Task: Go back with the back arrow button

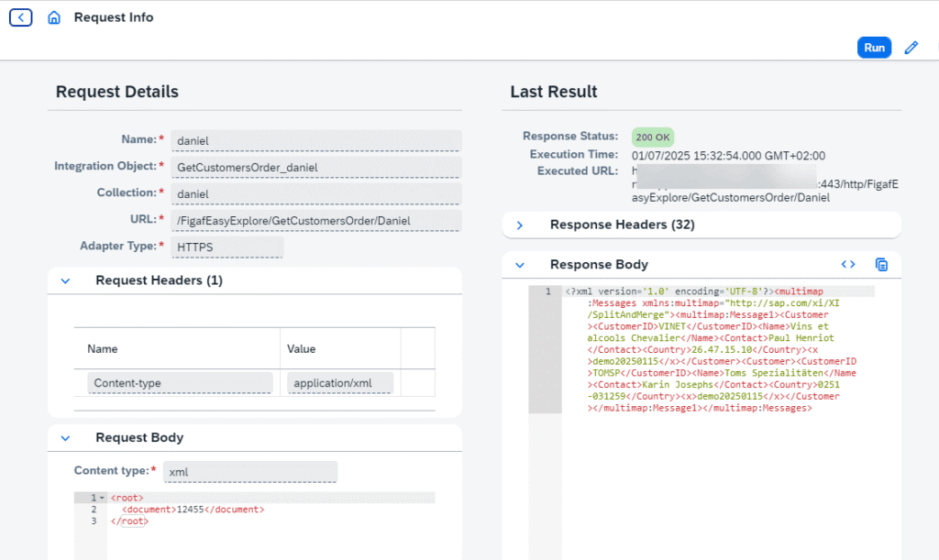Action: pyautogui.click(x=21, y=17)
